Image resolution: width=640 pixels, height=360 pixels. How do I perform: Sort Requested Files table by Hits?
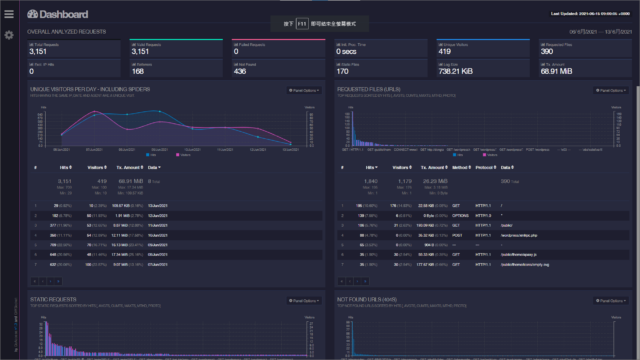click(x=371, y=167)
